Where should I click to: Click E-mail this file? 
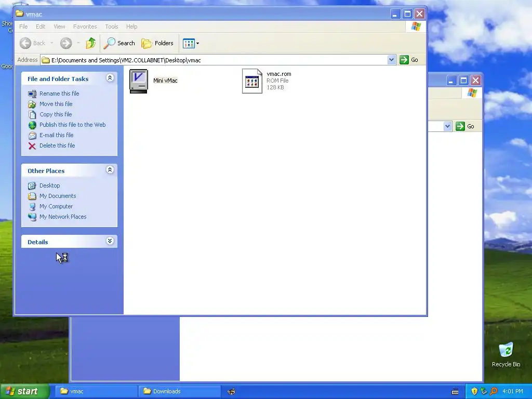(x=56, y=135)
